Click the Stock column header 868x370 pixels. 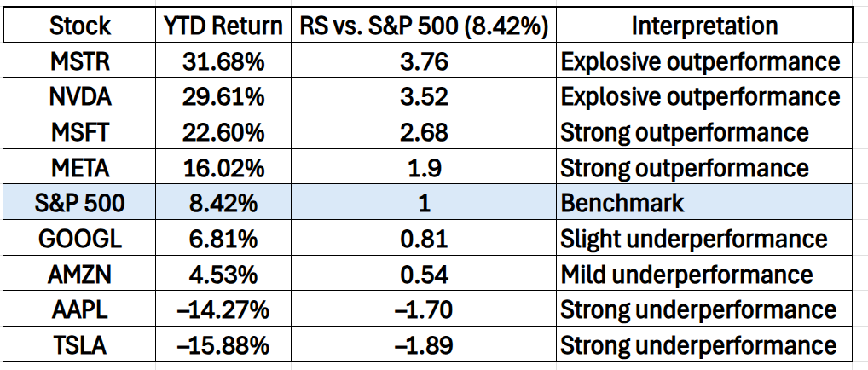[x=79, y=26]
